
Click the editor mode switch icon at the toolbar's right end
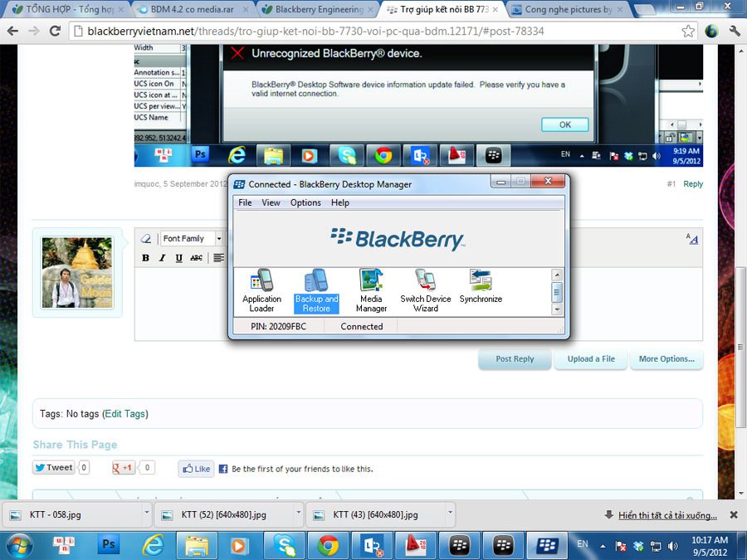click(691, 239)
